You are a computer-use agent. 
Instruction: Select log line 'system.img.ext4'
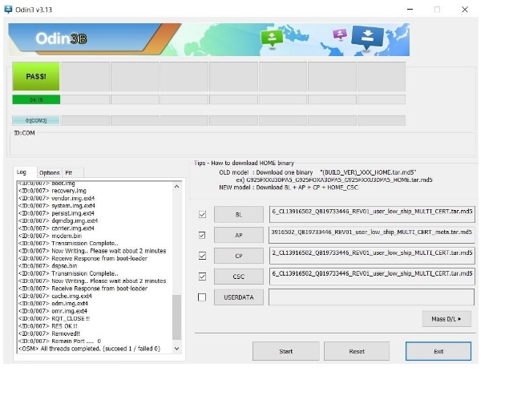pos(73,206)
